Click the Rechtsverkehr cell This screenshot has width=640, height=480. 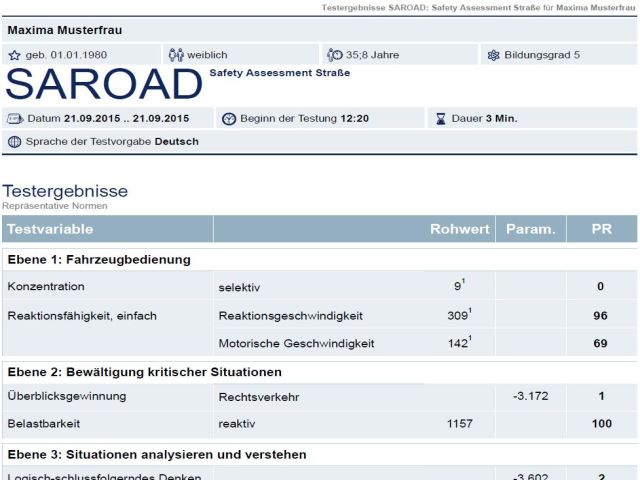coord(259,397)
